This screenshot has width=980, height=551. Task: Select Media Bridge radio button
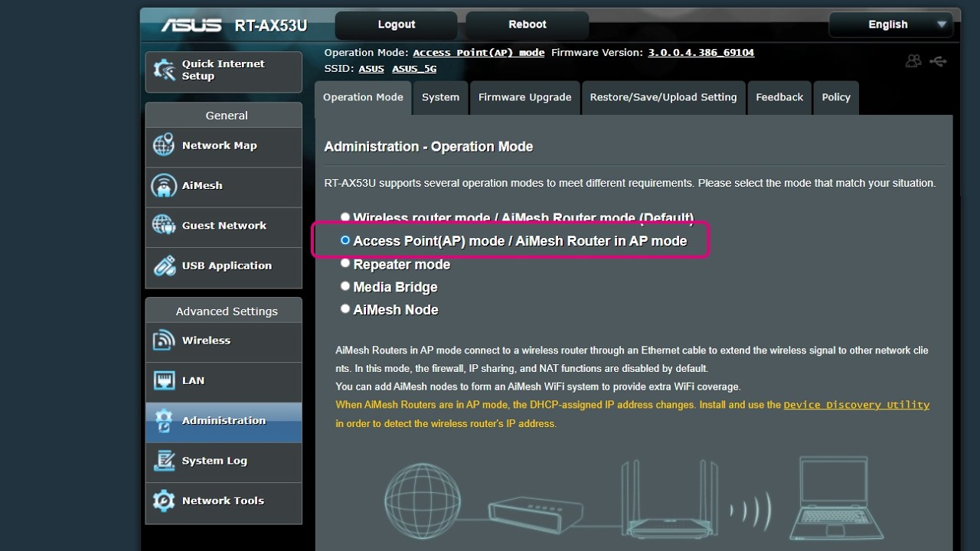point(345,286)
